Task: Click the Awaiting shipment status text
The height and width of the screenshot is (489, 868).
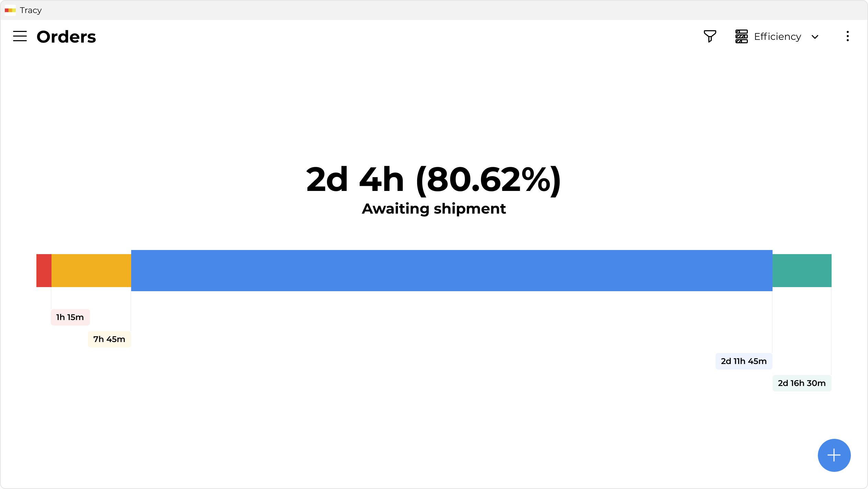Action: [434, 209]
